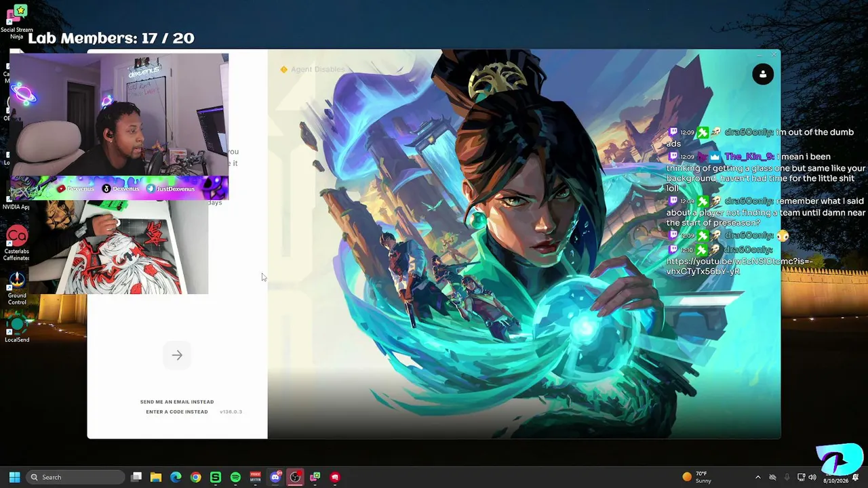Screen dimensions: 868x488
Task: Open Casterlabs Caffeinated desktop shortcut
Action: (17, 244)
